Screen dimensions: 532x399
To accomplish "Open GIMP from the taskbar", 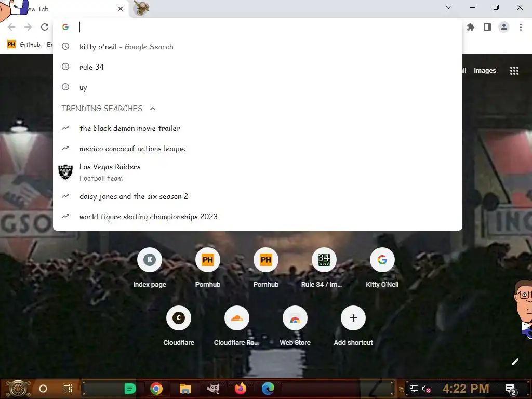I will click(213, 389).
